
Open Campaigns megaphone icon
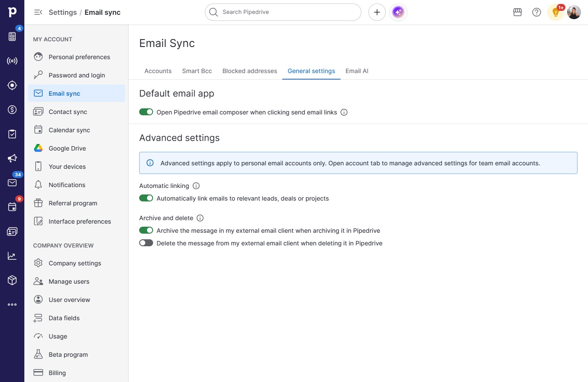(12, 158)
